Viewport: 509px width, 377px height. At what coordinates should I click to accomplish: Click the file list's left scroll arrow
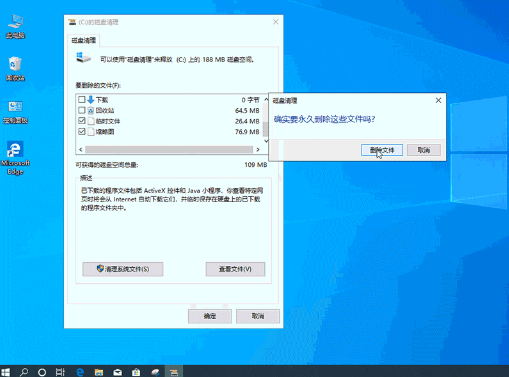(x=81, y=150)
